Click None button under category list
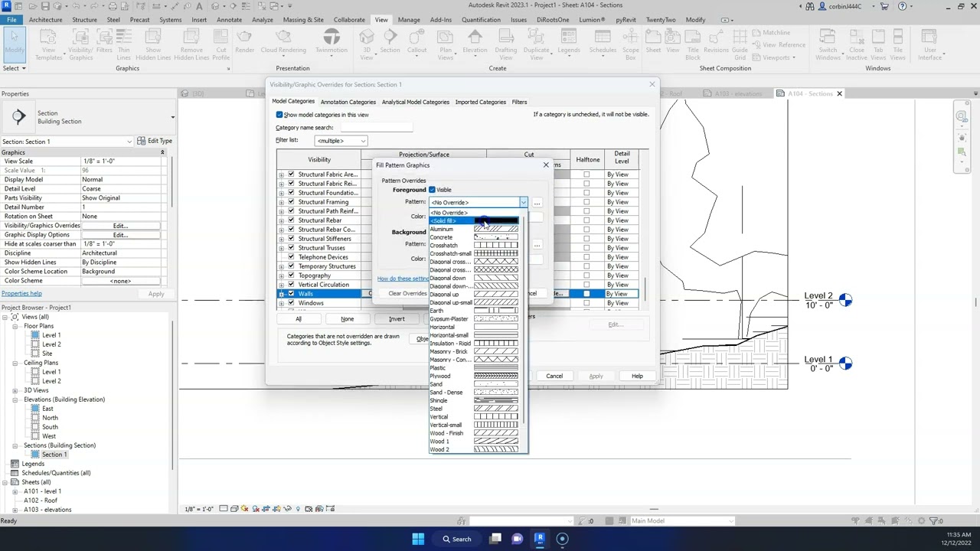The image size is (980, 551). pyautogui.click(x=348, y=319)
